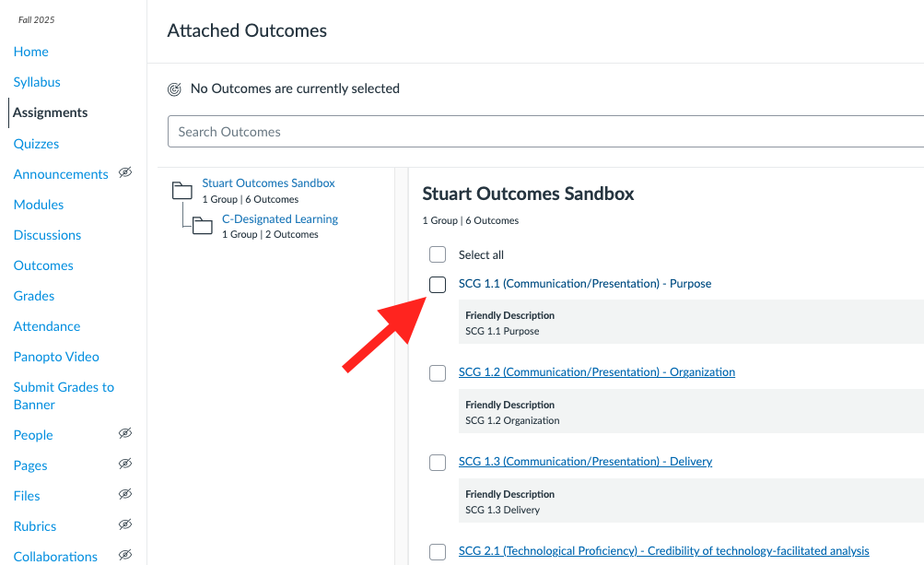Open SCG 1.3 Communication/Presentation Delivery outcome
924x565 pixels.
[586, 461]
